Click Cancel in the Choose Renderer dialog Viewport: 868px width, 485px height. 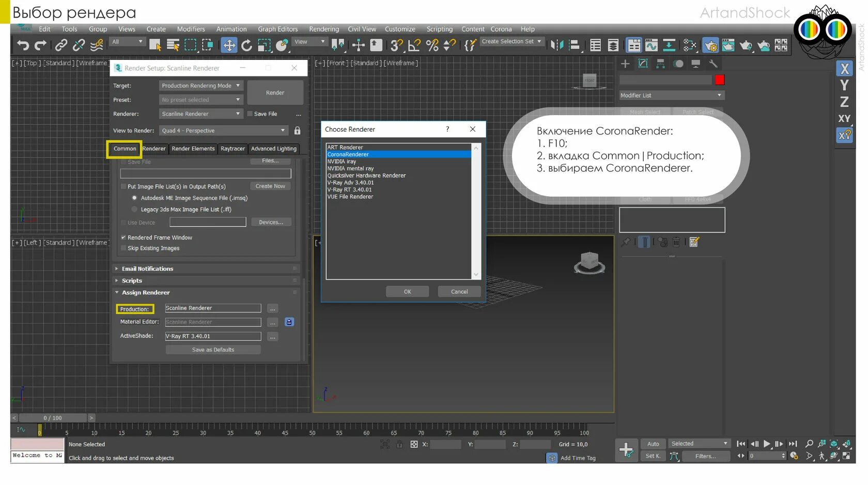coord(459,292)
